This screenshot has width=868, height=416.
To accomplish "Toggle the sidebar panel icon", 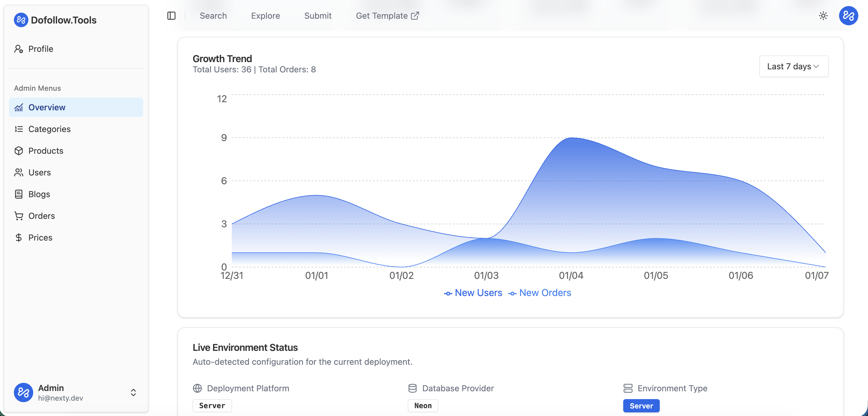I will [171, 16].
